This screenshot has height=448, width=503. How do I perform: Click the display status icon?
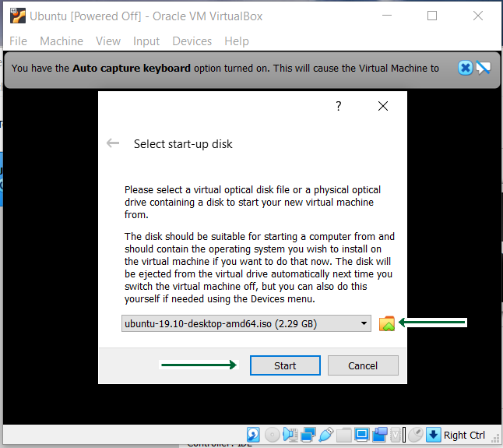(x=362, y=435)
